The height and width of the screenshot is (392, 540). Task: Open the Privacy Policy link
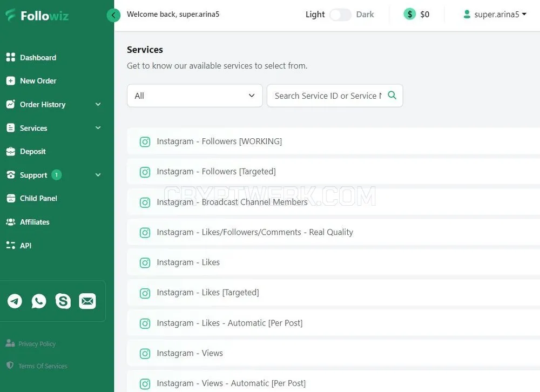[37, 344]
